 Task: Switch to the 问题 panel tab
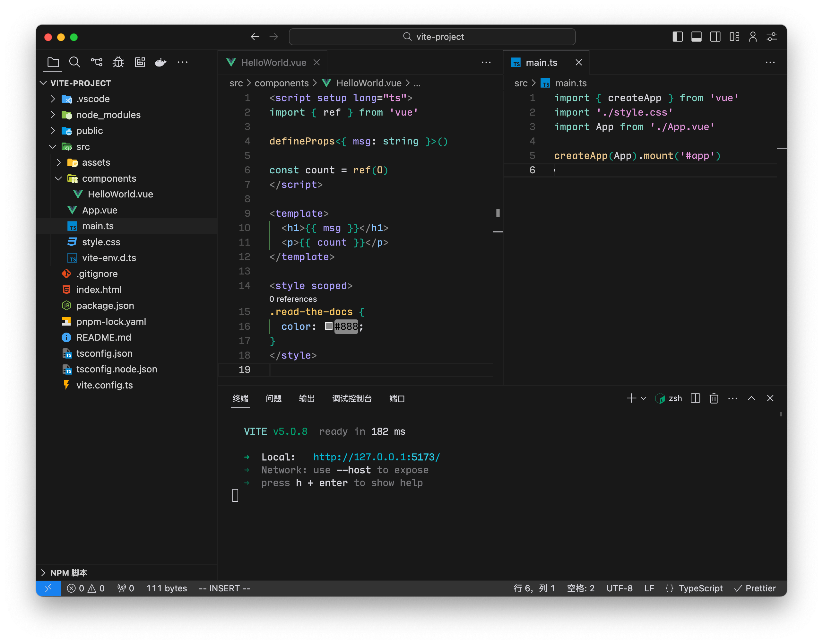tap(274, 398)
